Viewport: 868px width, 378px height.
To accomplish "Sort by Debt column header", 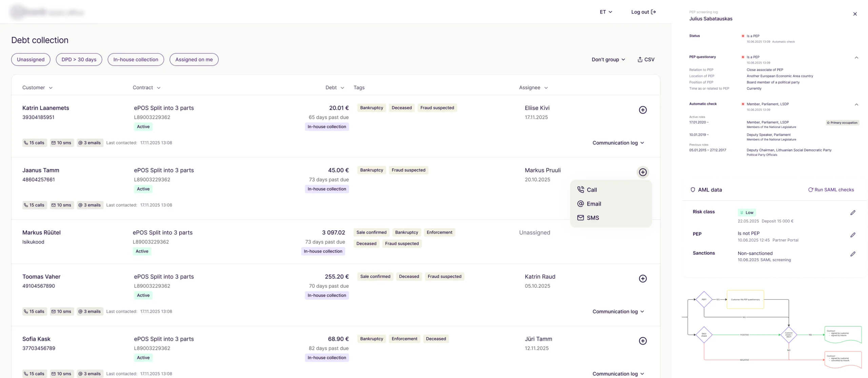I will (x=335, y=88).
